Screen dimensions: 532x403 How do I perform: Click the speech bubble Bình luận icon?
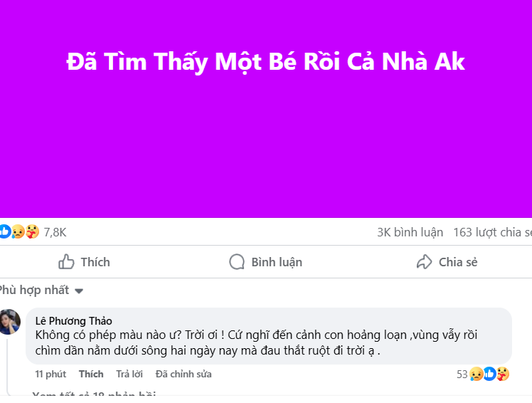point(237,262)
